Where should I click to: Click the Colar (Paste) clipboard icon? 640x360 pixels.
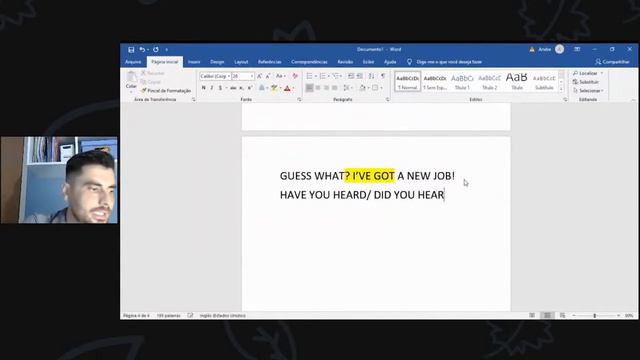pos(131,76)
